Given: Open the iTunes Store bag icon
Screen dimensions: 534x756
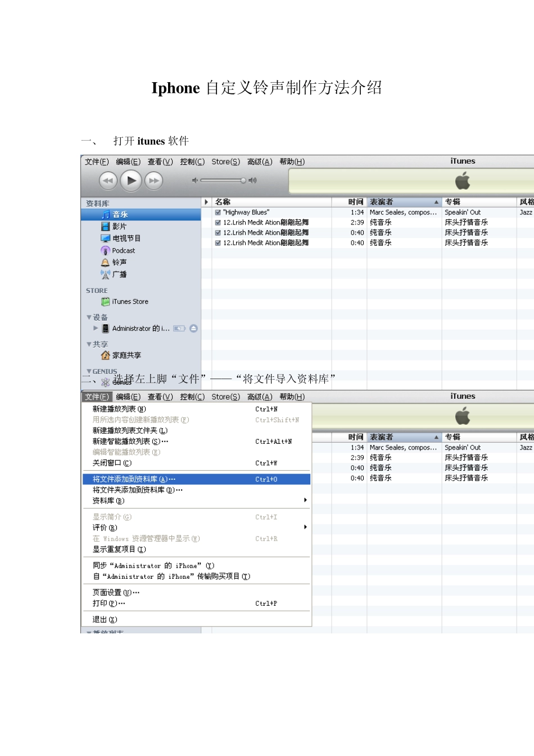Looking at the screenshot, I should tap(105, 301).
